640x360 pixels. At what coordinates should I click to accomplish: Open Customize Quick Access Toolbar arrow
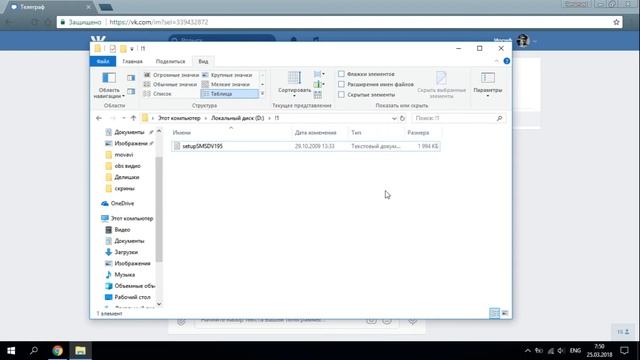[132, 49]
